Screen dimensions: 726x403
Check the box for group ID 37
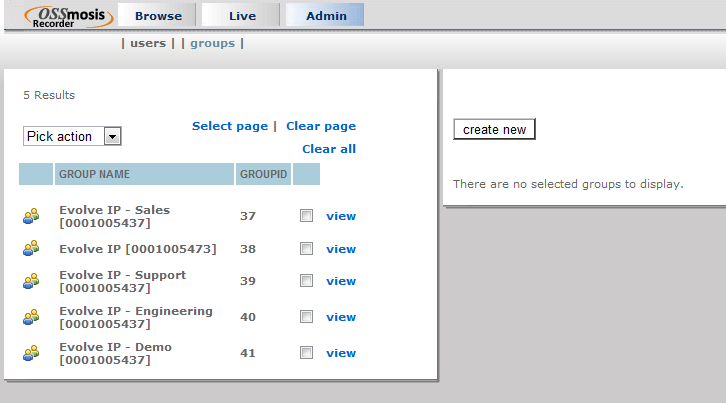[307, 216]
